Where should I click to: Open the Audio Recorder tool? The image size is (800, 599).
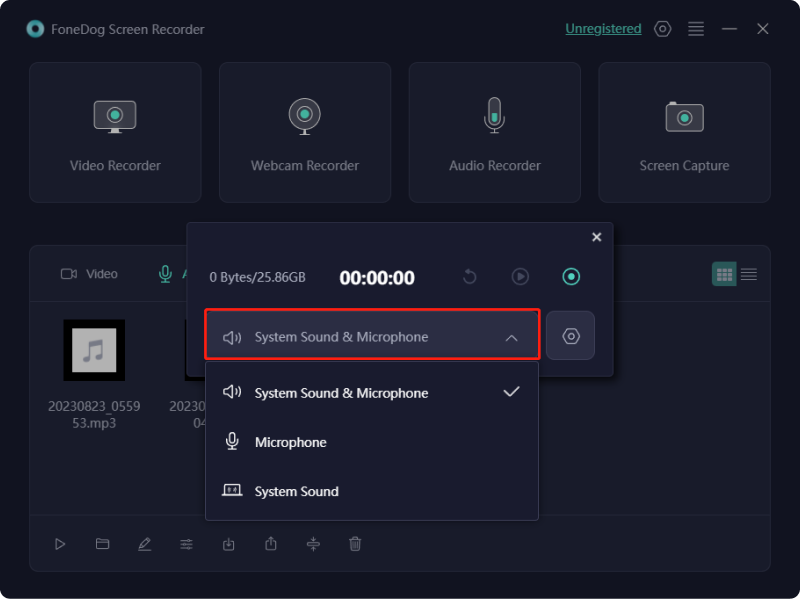click(494, 131)
